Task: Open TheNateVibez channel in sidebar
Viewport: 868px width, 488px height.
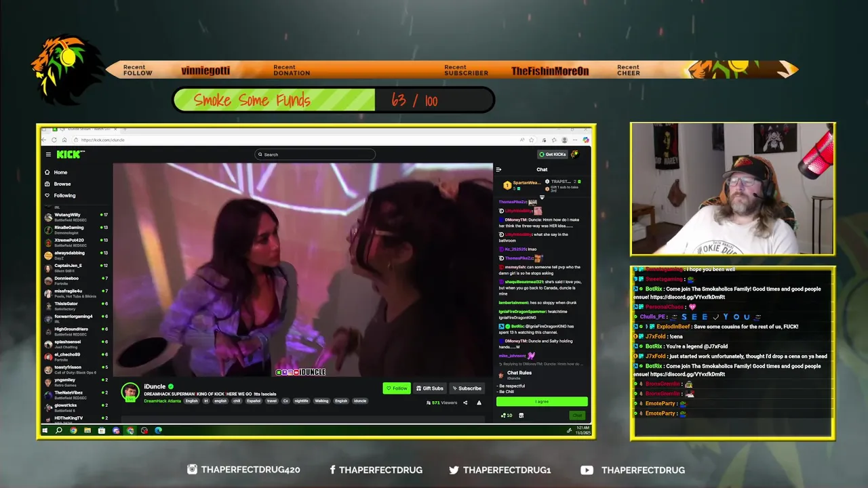Action: click(x=77, y=395)
